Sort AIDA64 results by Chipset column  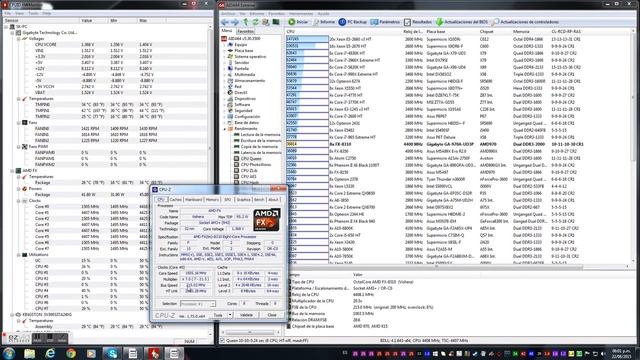click(x=495, y=31)
